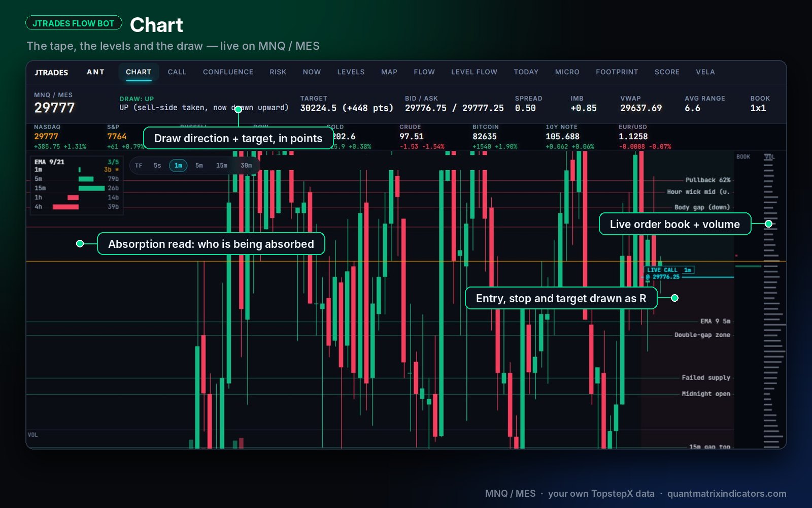Click the Midnight open level label
Image resolution: width=812 pixels, height=508 pixels.
706,394
